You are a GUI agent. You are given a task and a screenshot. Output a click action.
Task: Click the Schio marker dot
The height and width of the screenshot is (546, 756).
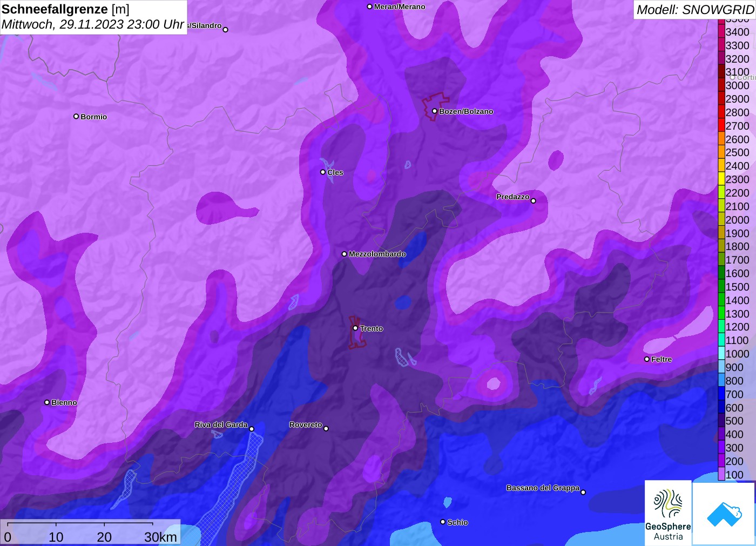click(x=443, y=522)
